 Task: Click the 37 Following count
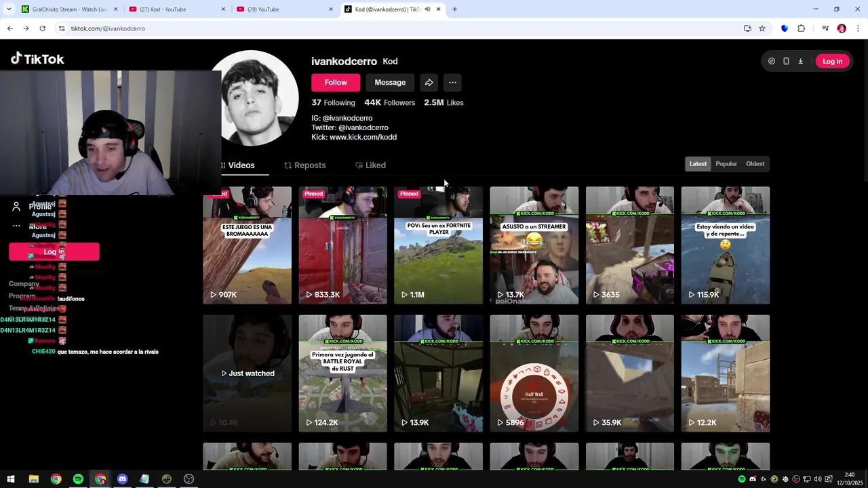click(333, 103)
